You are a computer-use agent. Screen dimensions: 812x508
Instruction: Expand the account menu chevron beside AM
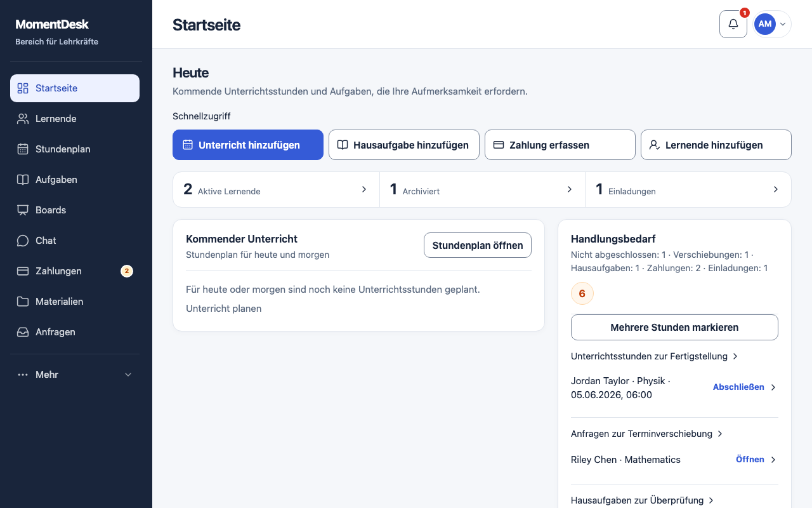point(783,24)
